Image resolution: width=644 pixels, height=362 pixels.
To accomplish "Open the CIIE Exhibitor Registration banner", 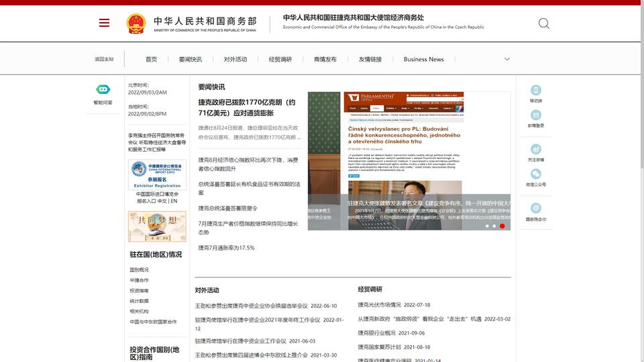I will click(157, 175).
